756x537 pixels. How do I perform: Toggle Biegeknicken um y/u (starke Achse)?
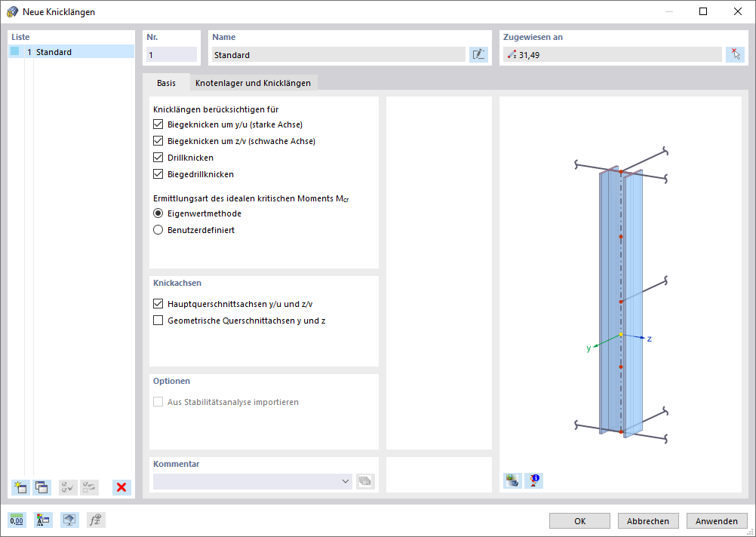tap(158, 124)
